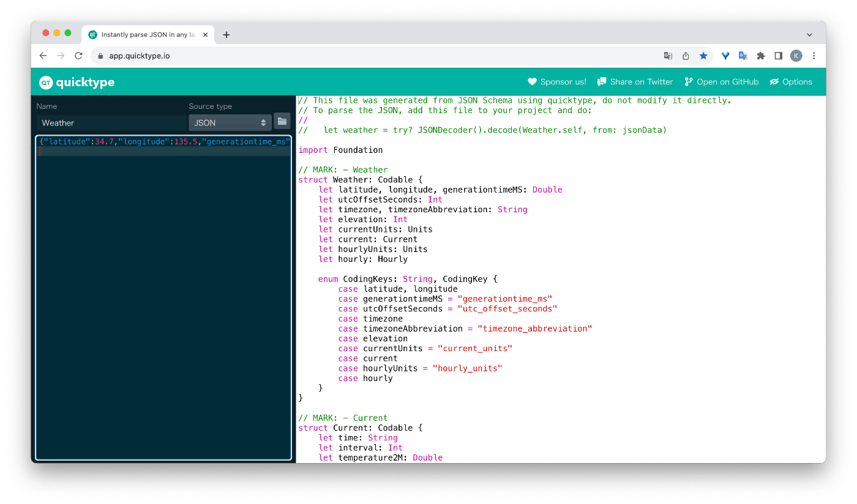Go back with the browser back arrow

pos(43,56)
